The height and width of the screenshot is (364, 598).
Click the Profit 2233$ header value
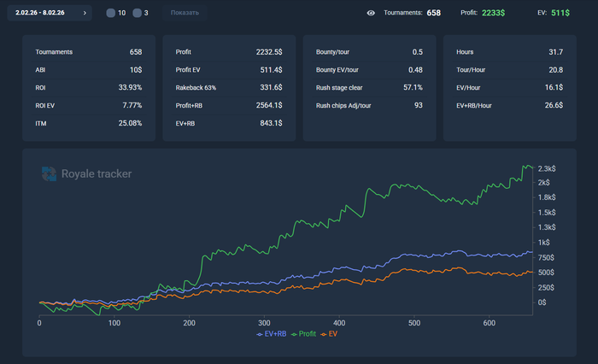click(494, 14)
